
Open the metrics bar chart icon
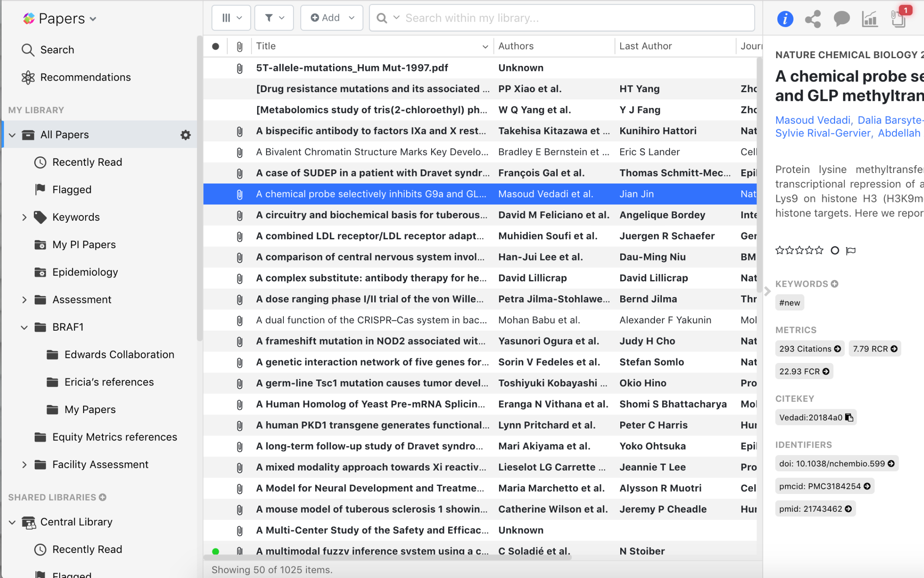(870, 18)
